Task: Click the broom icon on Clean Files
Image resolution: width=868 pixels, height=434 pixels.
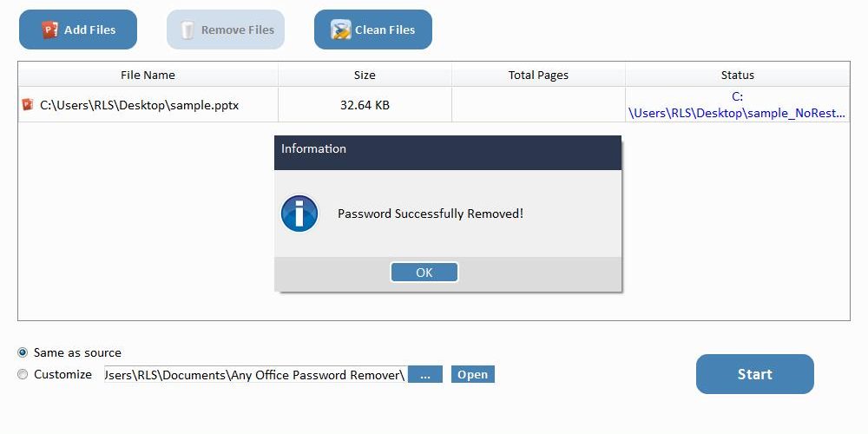Action: (340, 30)
